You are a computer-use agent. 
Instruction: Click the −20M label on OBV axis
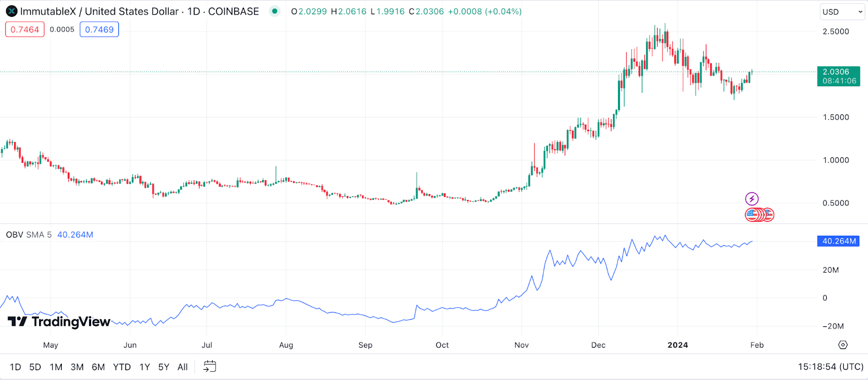(x=833, y=326)
